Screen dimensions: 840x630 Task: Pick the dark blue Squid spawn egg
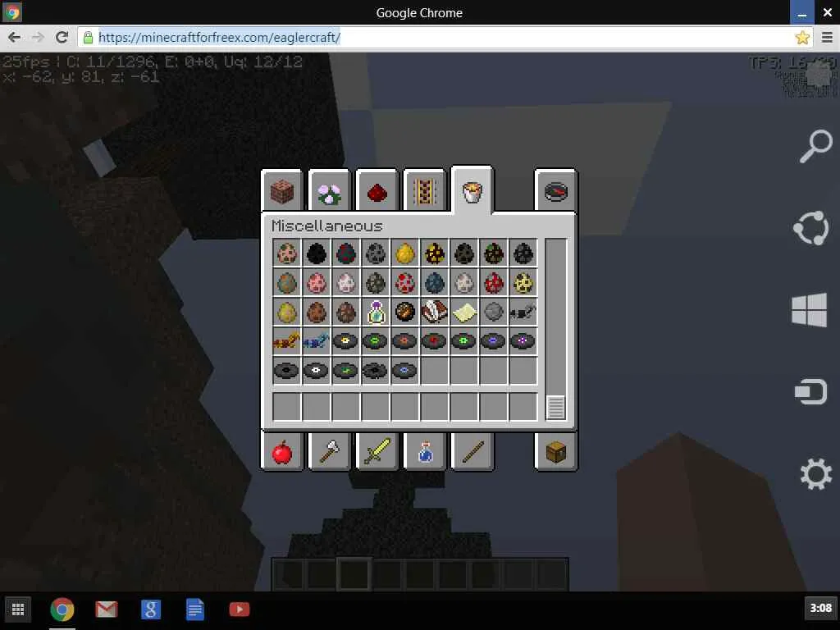(435, 282)
